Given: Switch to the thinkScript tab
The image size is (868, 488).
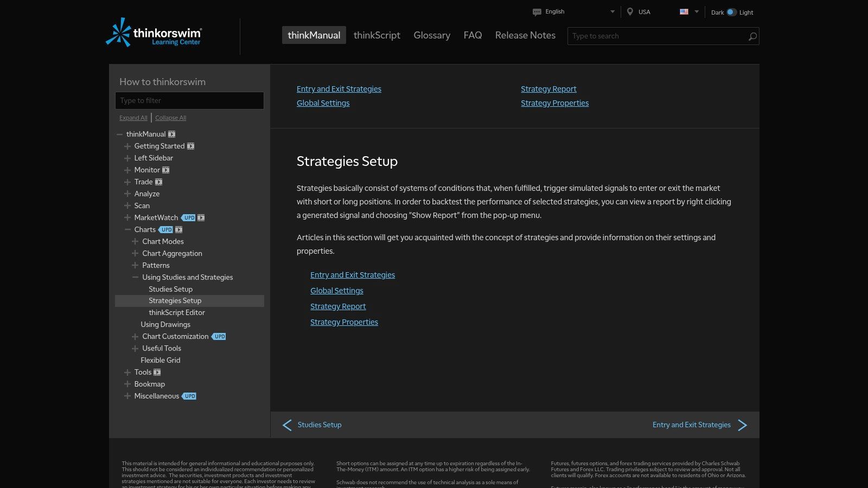Looking at the screenshot, I should pyautogui.click(x=377, y=35).
